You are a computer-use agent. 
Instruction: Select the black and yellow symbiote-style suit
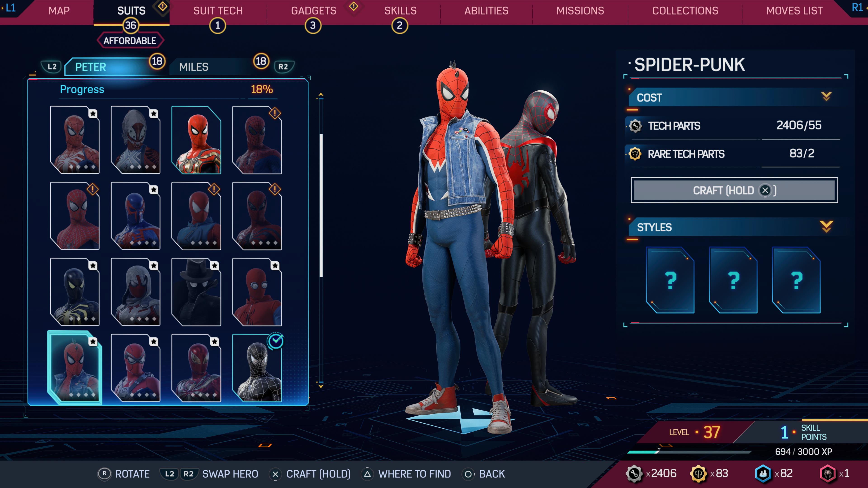coord(75,292)
